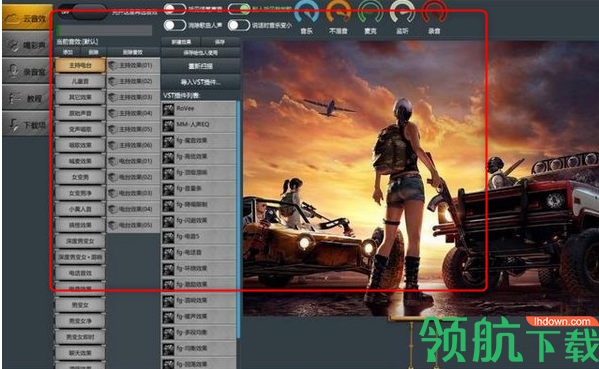Select the 其它效果 category
The height and width of the screenshot is (369, 599).
[80, 97]
